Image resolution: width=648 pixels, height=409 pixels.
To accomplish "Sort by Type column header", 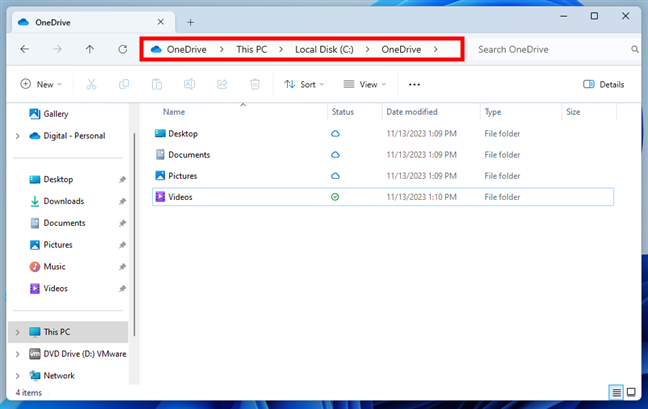I will click(493, 112).
